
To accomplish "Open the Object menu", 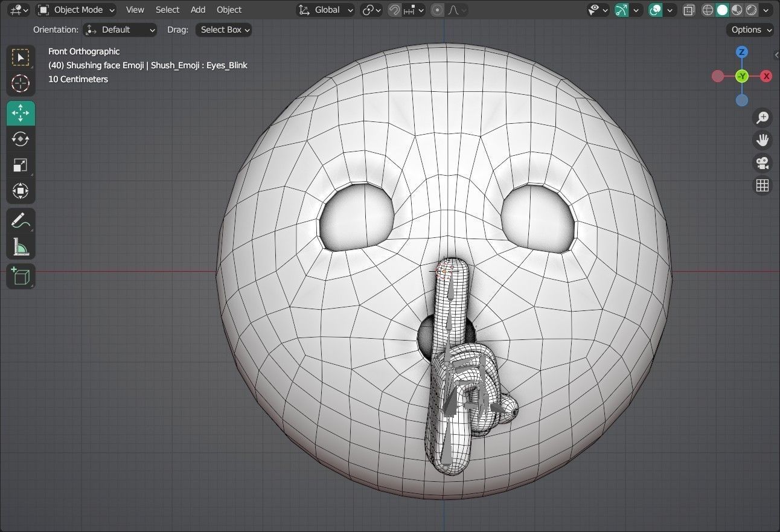I will (x=229, y=10).
